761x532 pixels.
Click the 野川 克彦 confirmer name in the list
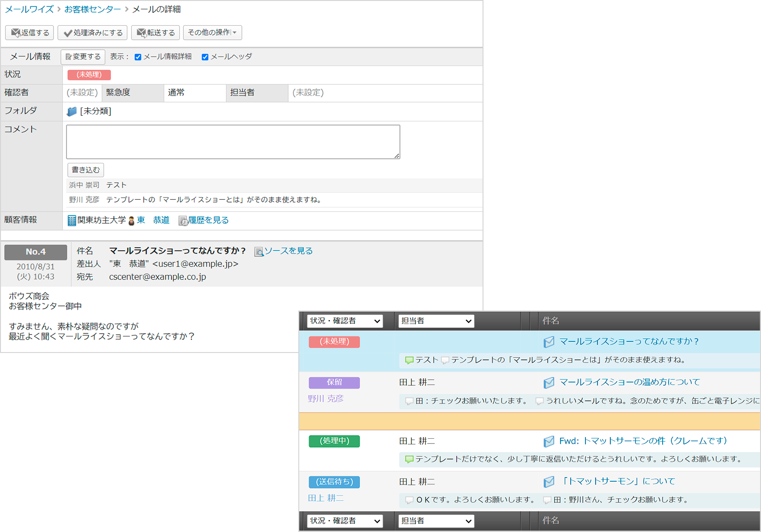[326, 399]
